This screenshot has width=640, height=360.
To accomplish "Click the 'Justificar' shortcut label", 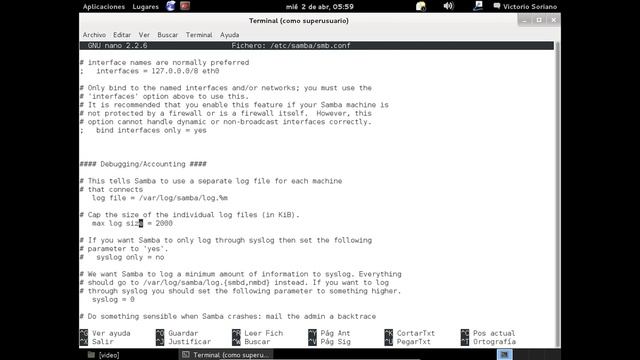I will click(189, 342).
